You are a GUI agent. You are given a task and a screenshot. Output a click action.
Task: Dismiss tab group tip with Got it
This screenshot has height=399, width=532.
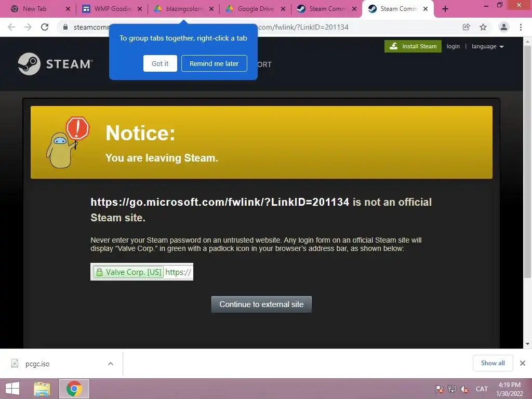tap(160, 63)
